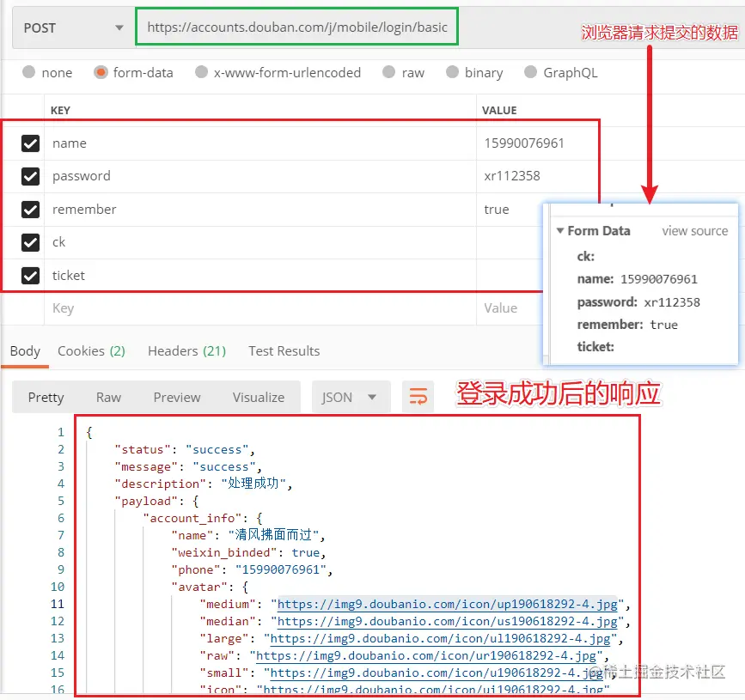Toggle the line wrap icon
Viewport: 745px width, 700px height.
pos(418,397)
